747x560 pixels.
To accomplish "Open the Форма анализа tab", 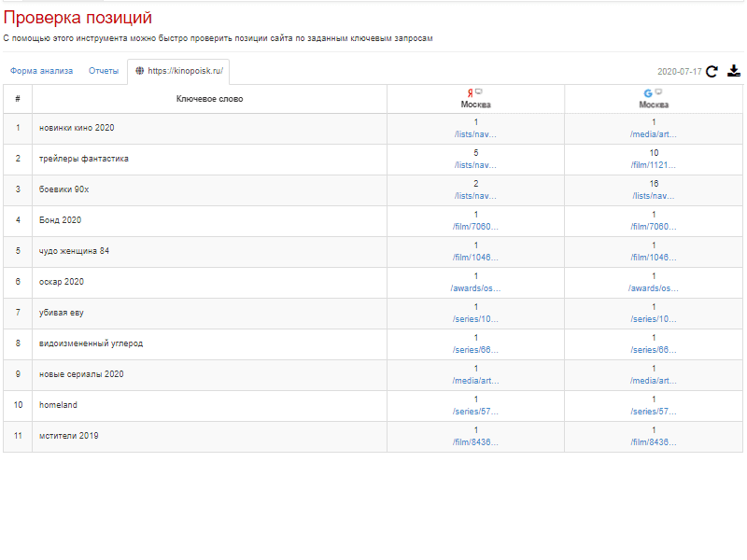I will (41, 71).
